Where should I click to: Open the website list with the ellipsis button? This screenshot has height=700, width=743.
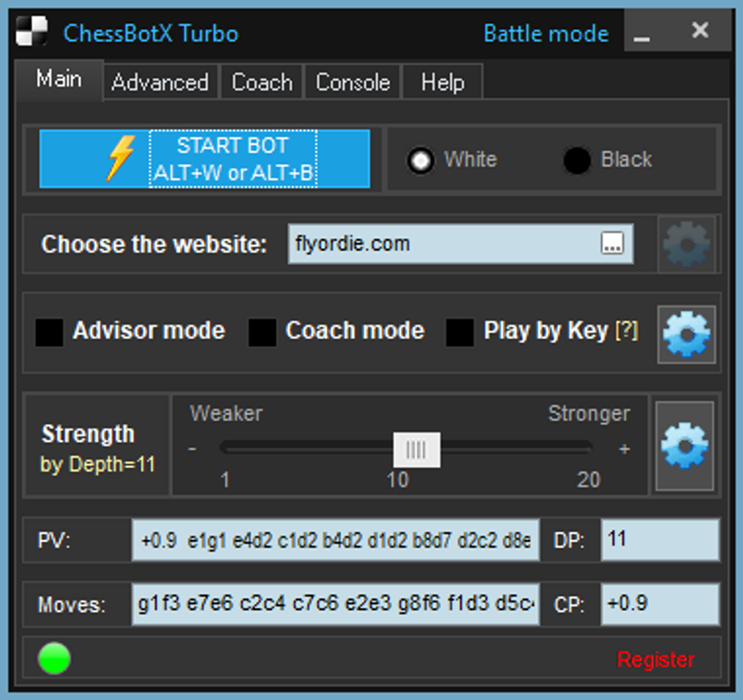pos(612,243)
